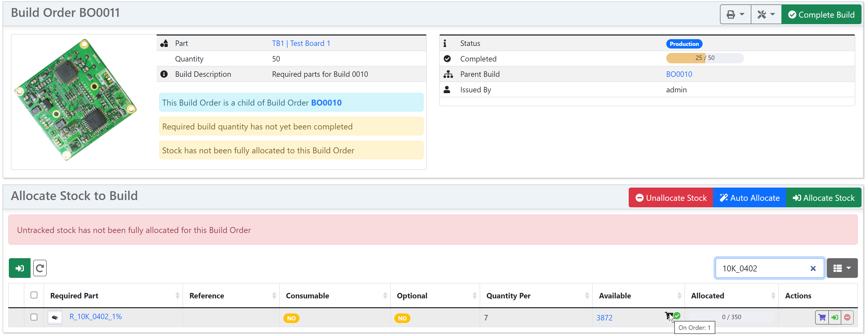Open the printing actions dropdown
Screen dimensions: 868x336
735,14
